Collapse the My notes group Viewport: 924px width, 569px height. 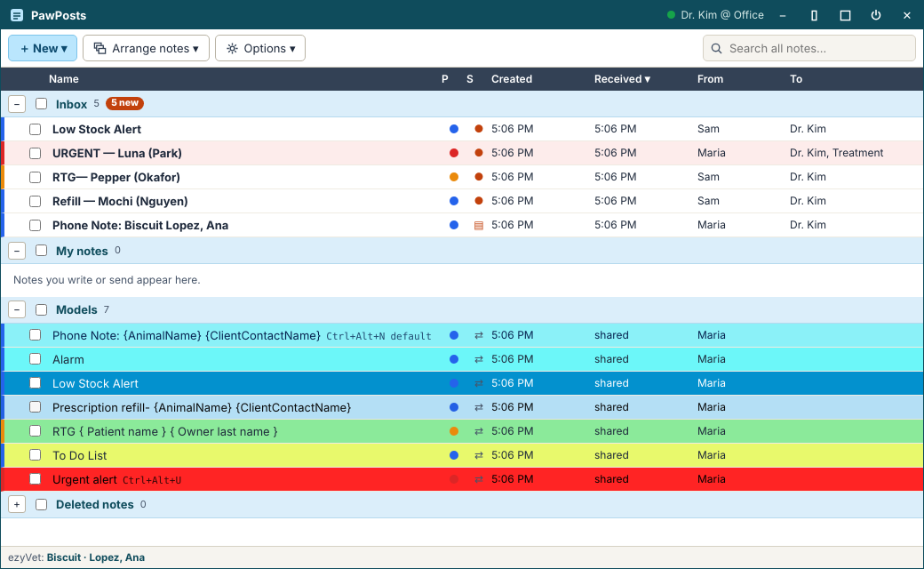[17, 251]
